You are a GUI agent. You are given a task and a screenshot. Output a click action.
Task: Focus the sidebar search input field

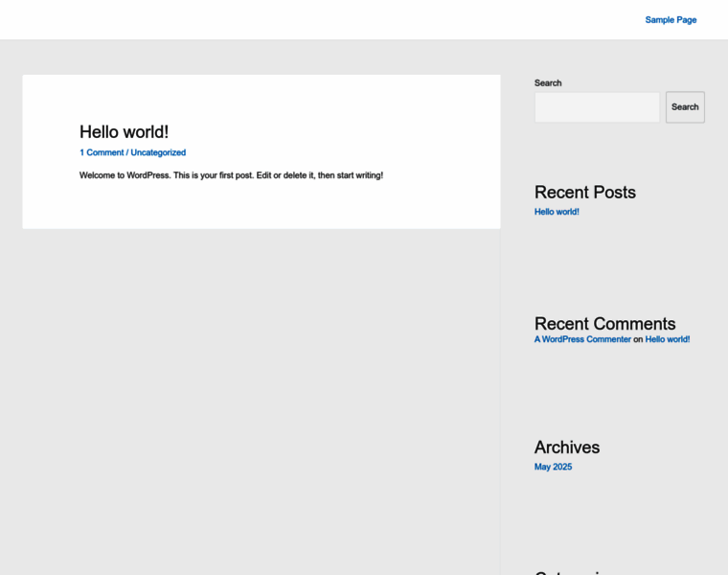coord(597,107)
